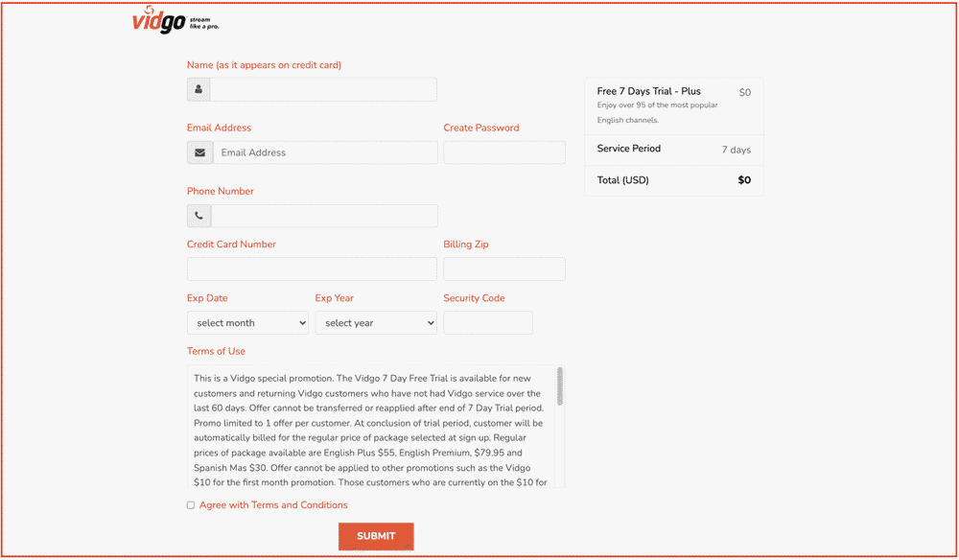Click the 'Free 7 Days Trial - Plus' text

coord(649,91)
